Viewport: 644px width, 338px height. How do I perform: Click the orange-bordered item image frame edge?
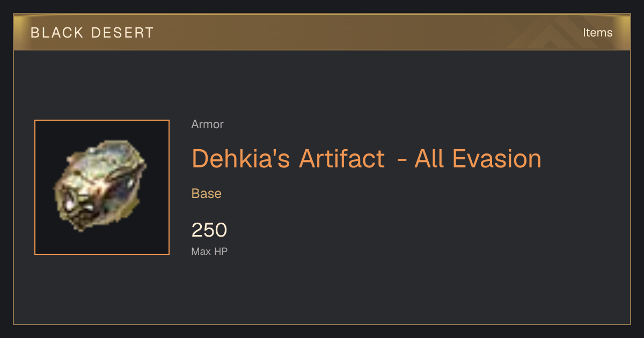click(x=35, y=187)
